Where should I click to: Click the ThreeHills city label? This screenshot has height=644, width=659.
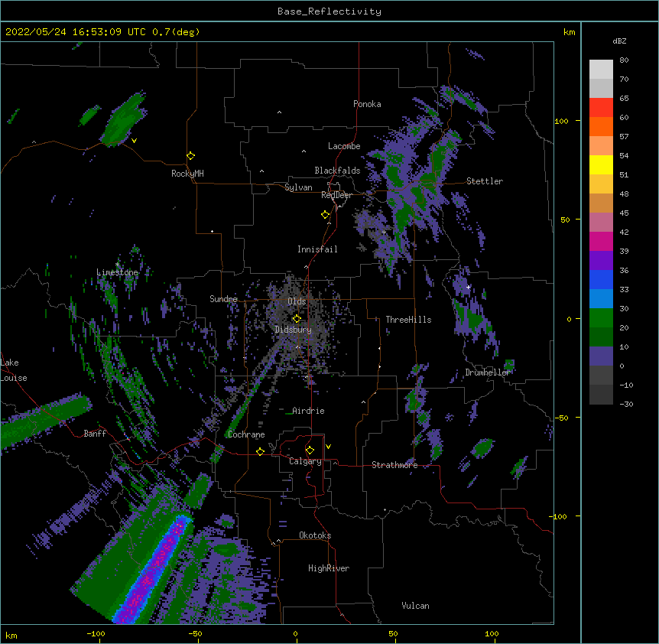coord(408,320)
